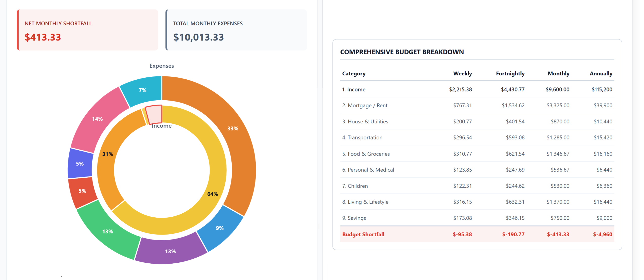The width and height of the screenshot is (644, 280).
Task: Click Living & Lifestyle monthly value $1,370.00
Action: click(558, 202)
